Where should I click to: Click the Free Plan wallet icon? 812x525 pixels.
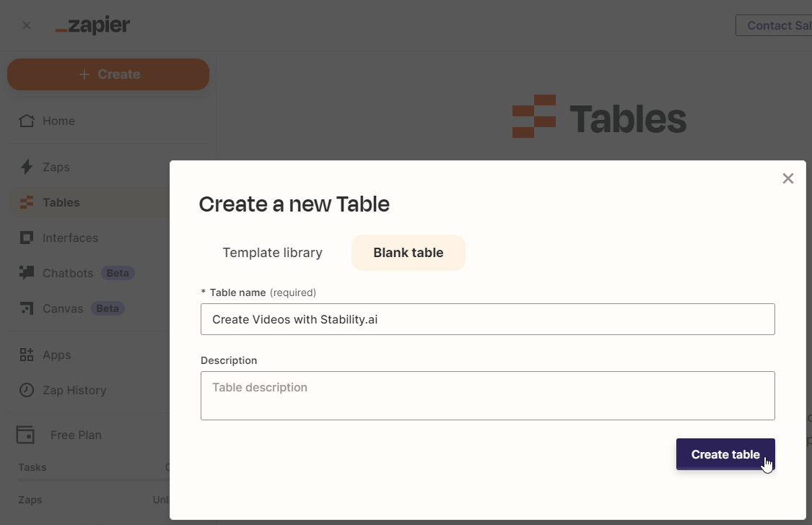[x=25, y=435]
